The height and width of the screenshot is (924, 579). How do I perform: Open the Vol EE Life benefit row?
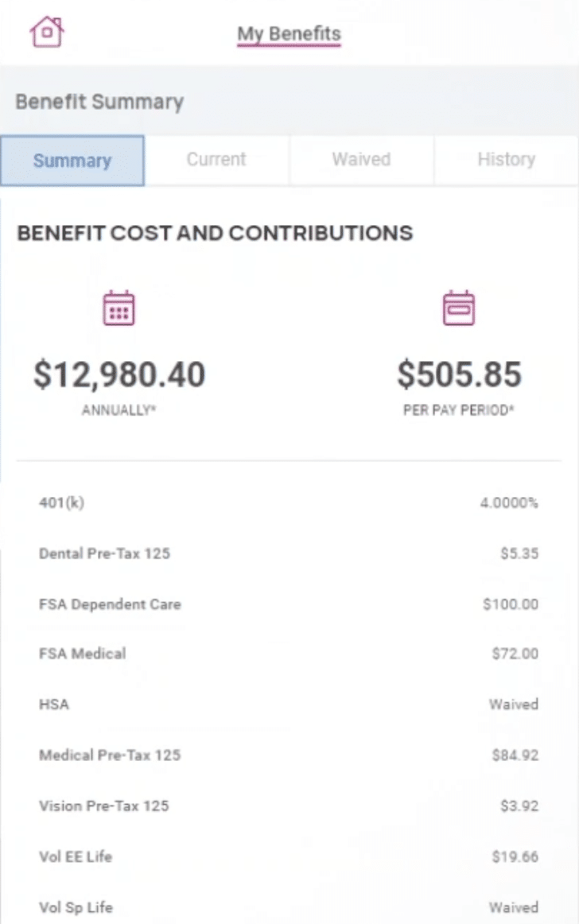289,856
